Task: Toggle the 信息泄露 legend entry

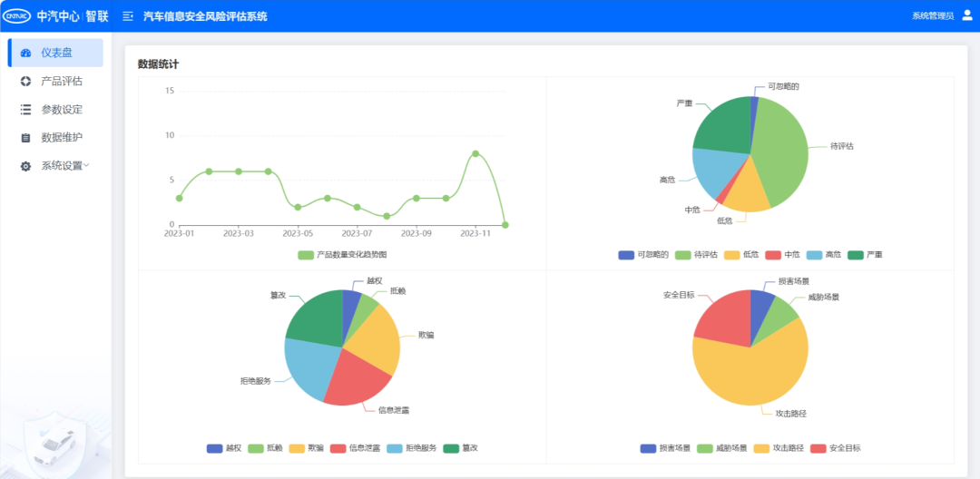Action: (x=355, y=448)
